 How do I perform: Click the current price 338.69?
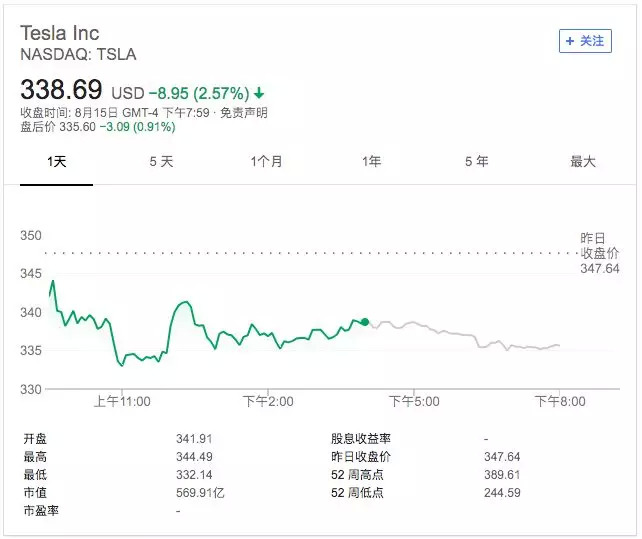click(62, 90)
